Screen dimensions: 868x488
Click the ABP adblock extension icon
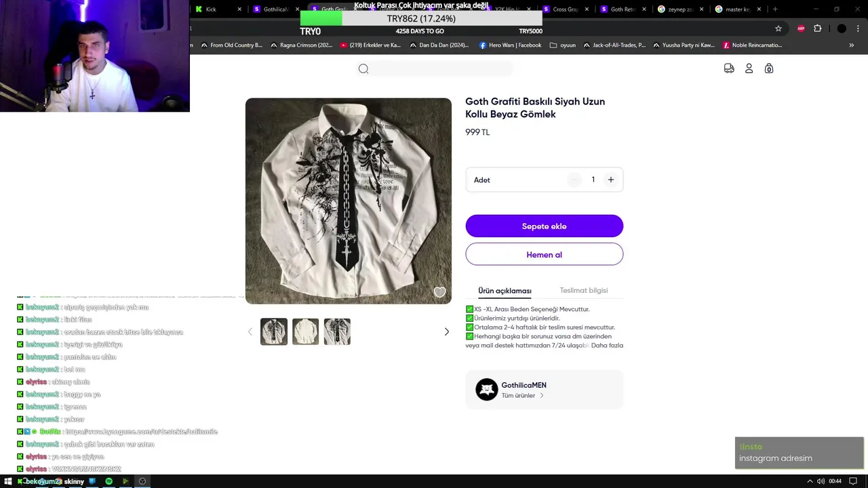801,28
